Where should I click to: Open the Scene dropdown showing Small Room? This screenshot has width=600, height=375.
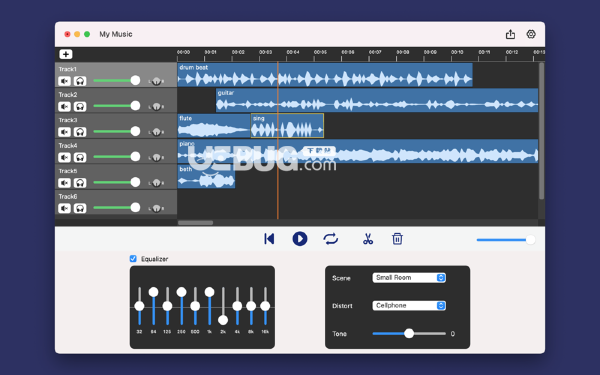pos(409,278)
